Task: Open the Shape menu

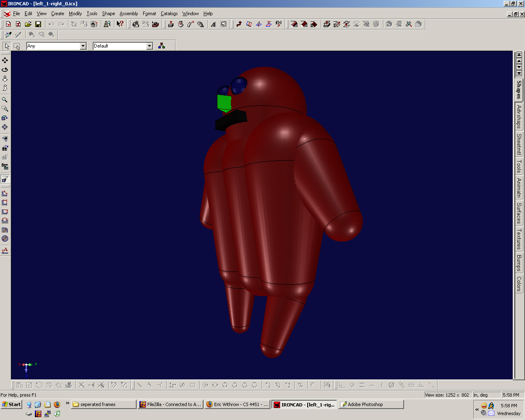Action: (x=108, y=14)
